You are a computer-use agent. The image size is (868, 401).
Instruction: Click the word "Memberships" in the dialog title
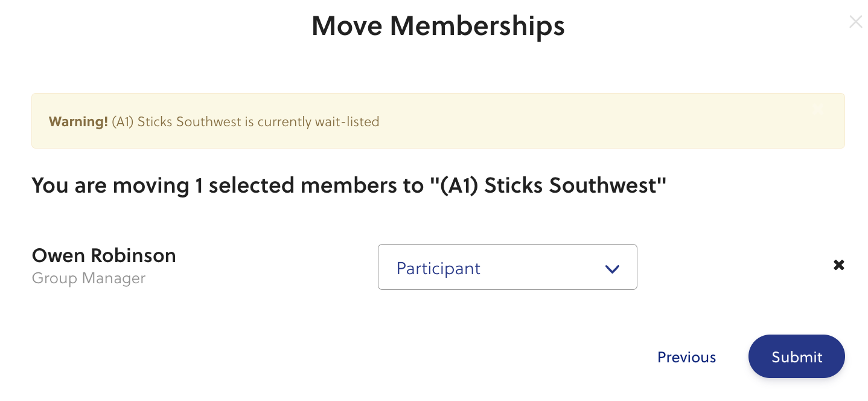point(477,26)
